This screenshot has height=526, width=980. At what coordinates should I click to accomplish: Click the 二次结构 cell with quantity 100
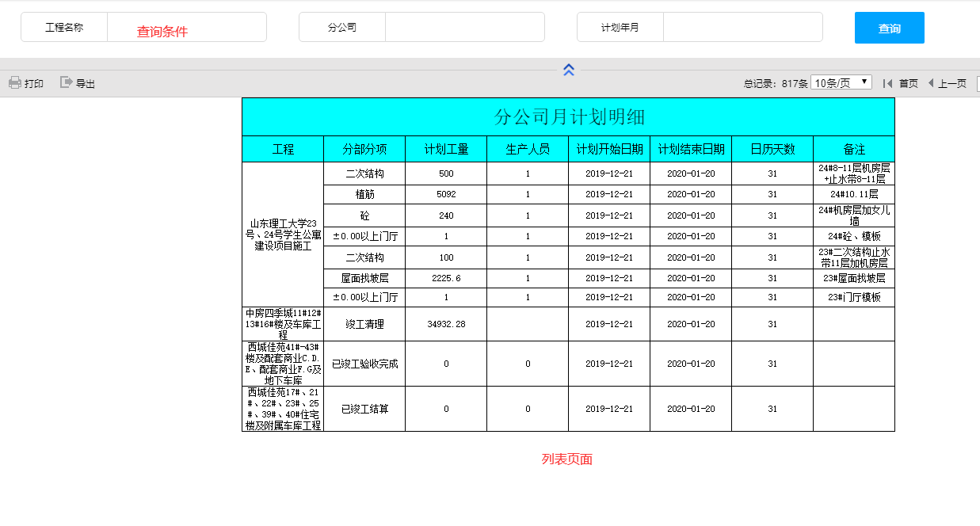(x=364, y=257)
